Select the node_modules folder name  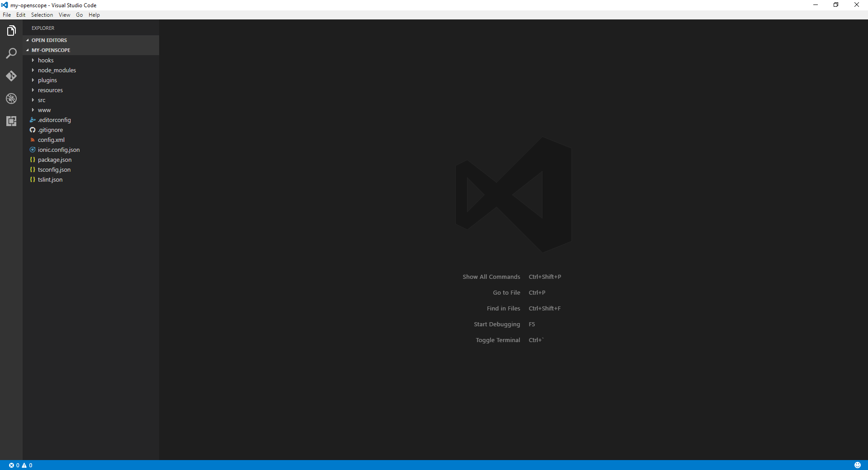(x=57, y=70)
